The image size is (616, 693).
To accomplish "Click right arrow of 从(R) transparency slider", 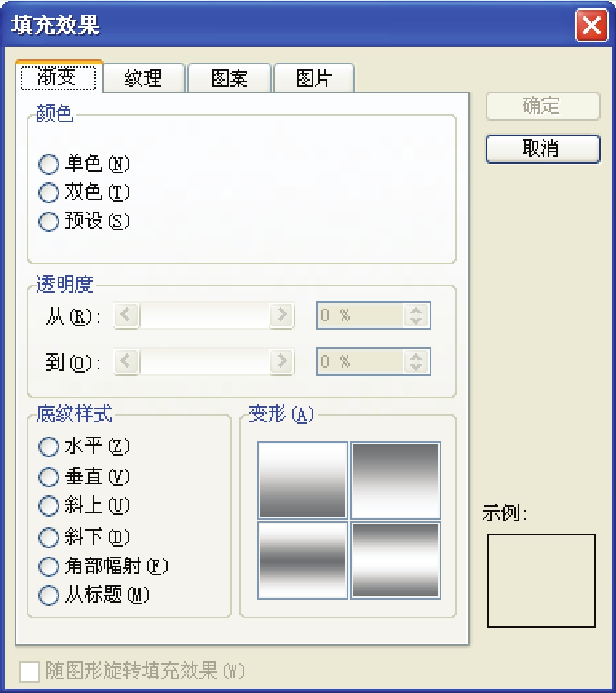I will (281, 315).
